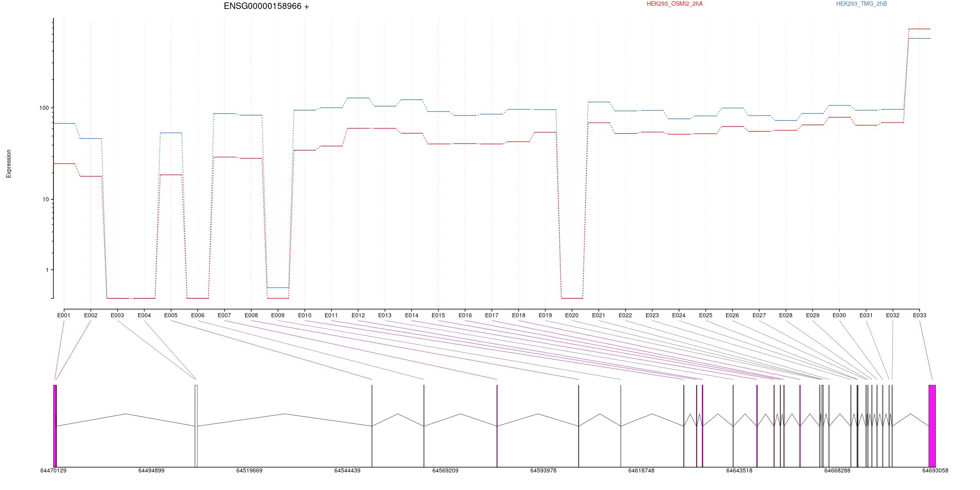Click exon label E018
Screen dimensions: 980x490
(x=519, y=315)
